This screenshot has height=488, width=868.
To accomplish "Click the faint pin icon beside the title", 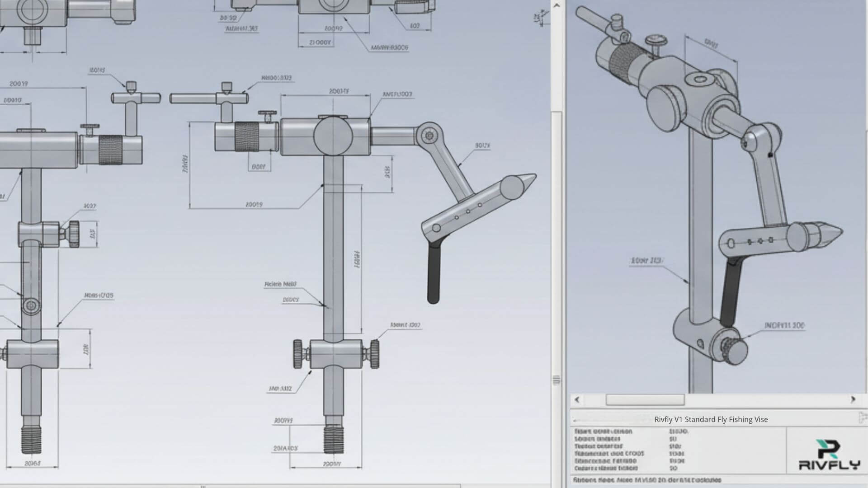I will click(863, 418).
